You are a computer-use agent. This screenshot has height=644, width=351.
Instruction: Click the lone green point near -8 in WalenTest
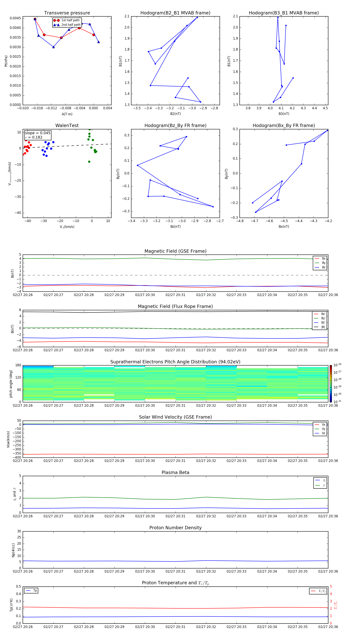[89, 162]
